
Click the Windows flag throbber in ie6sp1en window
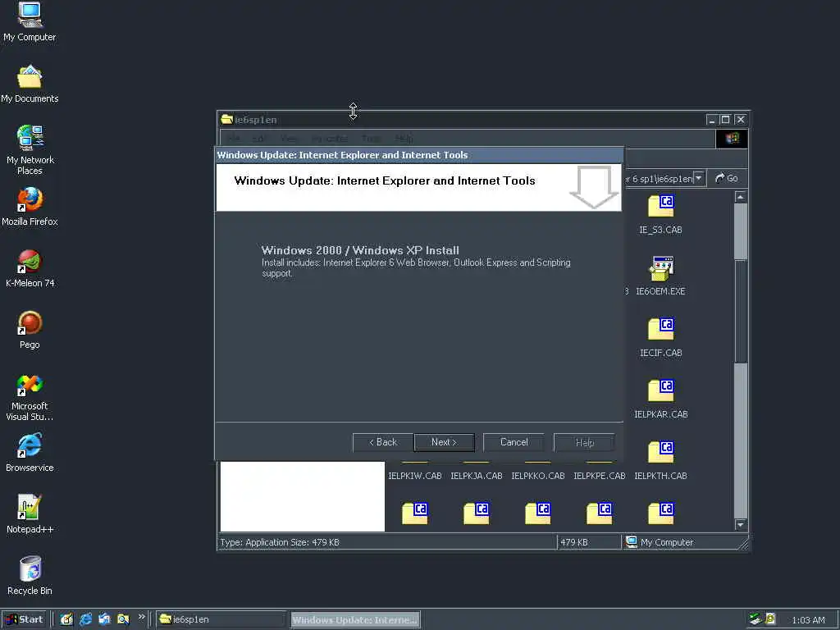pyautogui.click(x=732, y=139)
